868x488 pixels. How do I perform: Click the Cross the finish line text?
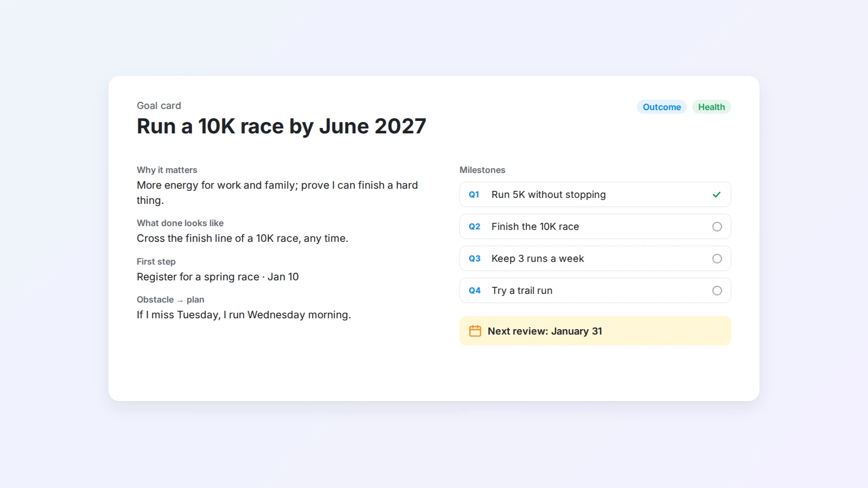242,238
